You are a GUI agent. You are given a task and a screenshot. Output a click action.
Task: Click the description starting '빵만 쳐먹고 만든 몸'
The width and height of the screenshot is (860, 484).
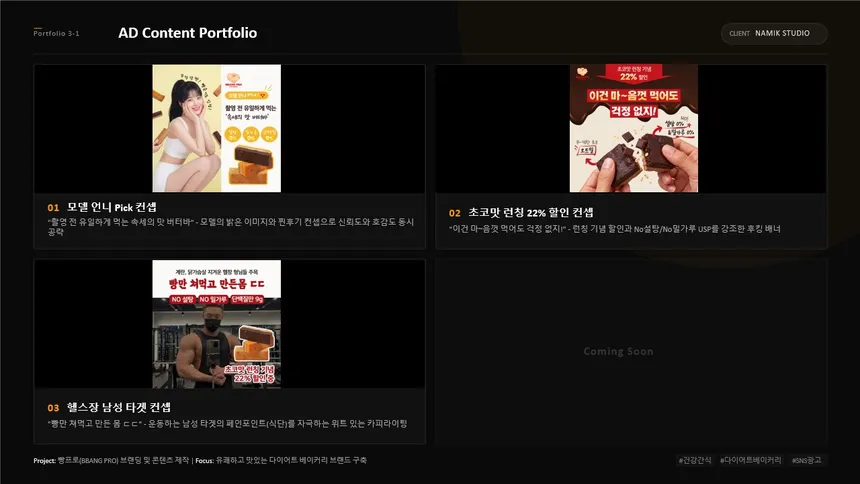(227, 423)
